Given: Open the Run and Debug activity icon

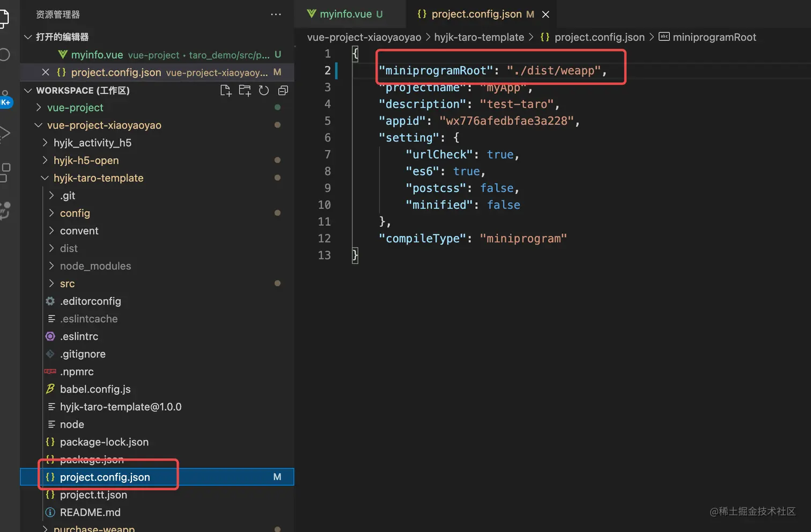Looking at the screenshot, I should pos(4,132).
